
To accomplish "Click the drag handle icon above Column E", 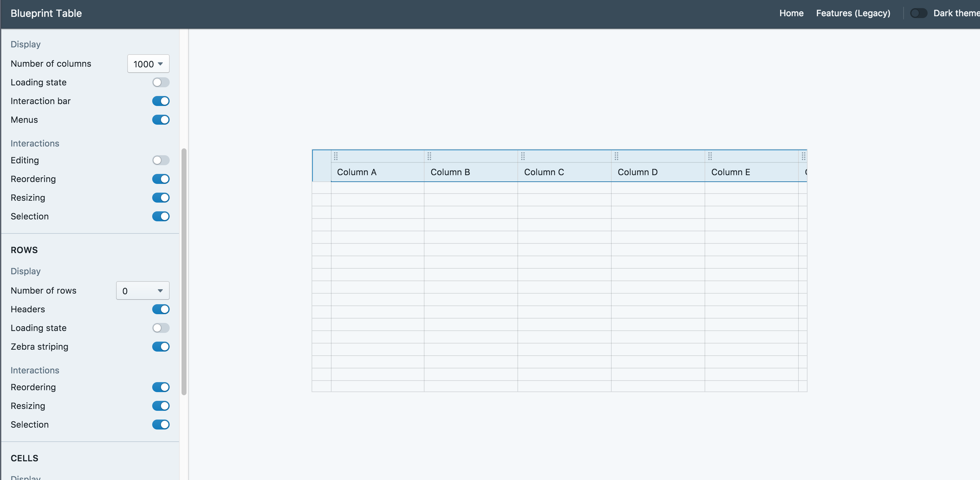I will (x=710, y=156).
